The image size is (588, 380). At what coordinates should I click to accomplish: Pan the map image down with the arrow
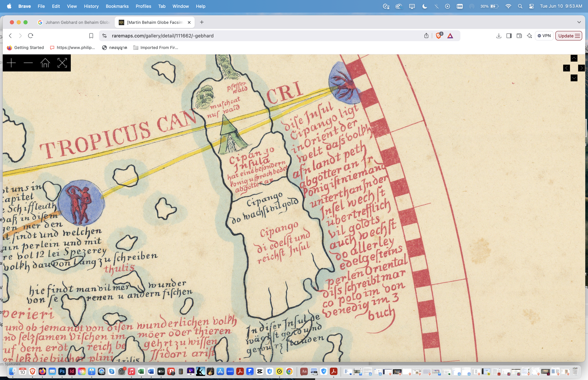click(x=574, y=78)
